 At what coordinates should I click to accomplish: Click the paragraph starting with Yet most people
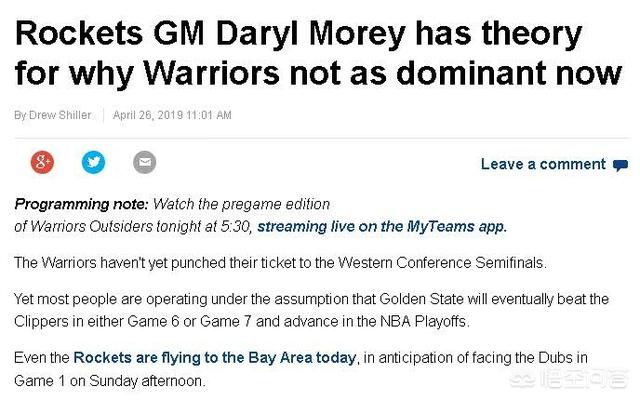[x=311, y=310]
